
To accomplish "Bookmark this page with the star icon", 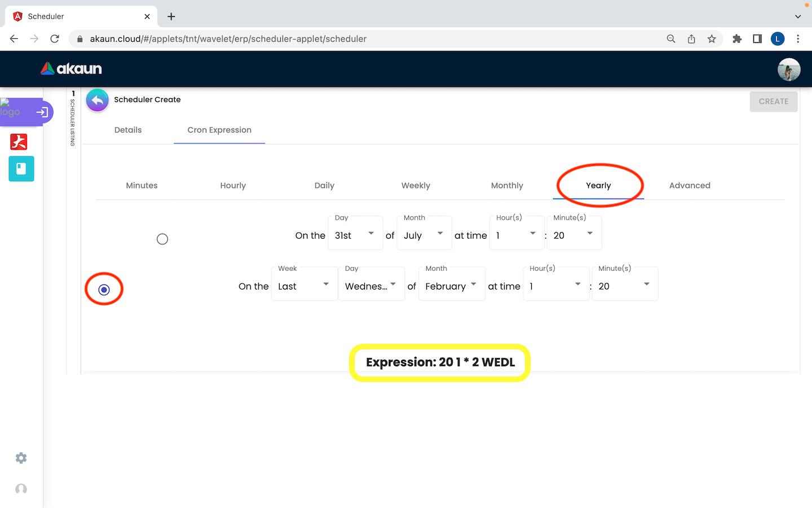I will [712, 39].
